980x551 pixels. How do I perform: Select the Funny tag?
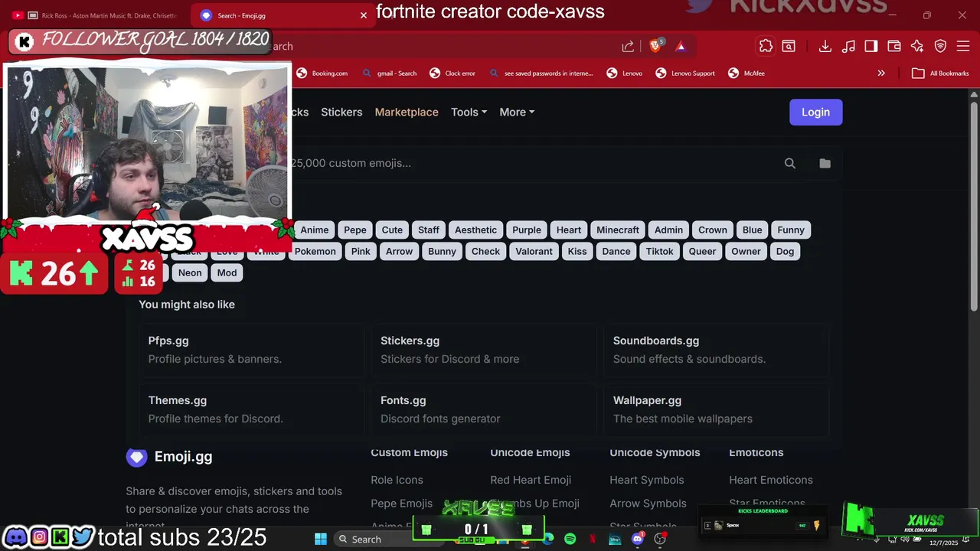(x=791, y=230)
